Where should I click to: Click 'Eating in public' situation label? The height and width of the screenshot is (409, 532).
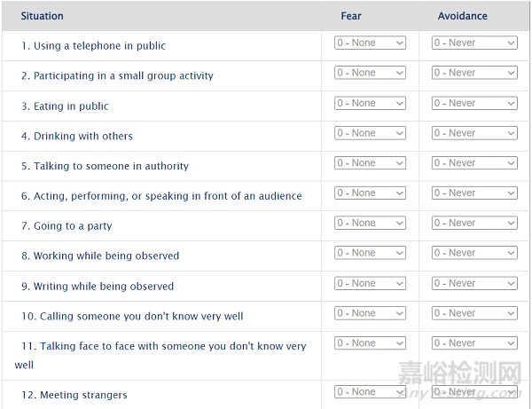pyautogui.click(x=71, y=106)
